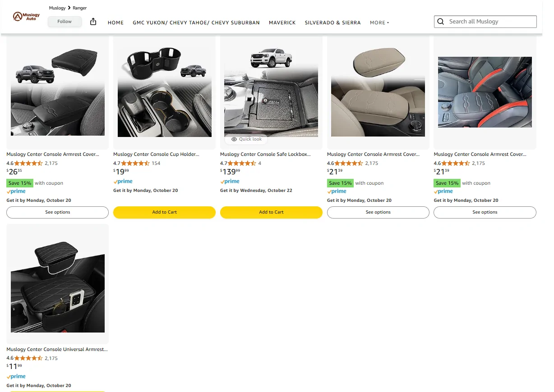This screenshot has width=554, height=392.
Task: Open the Center Console Safe Lockbox title link
Action: click(x=265, y=154)
